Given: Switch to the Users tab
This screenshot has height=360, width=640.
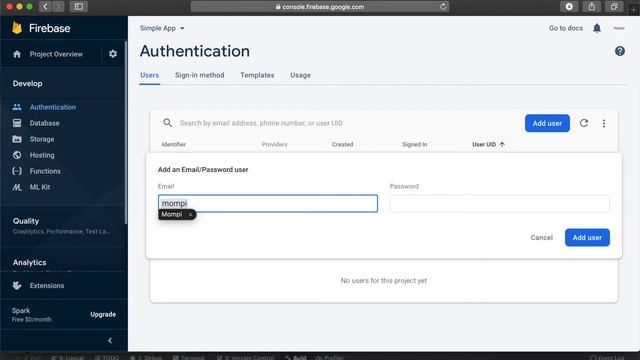Looking at the screenshot, I should pyautogui.click(x=149, y=75).
